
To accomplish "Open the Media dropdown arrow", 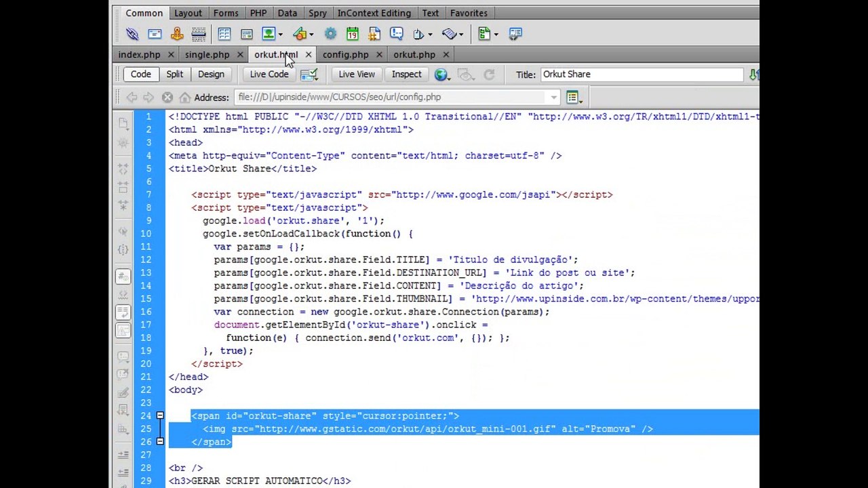I will [311, 35].
